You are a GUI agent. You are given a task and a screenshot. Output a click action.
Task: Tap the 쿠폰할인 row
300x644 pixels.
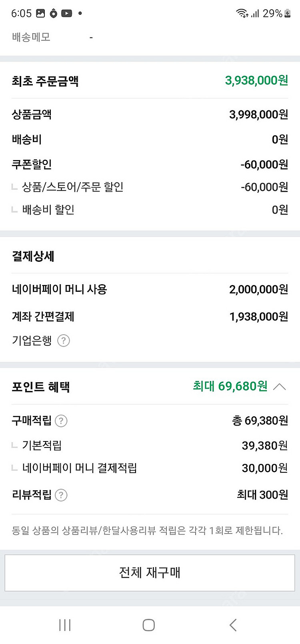click(x=150, y=165)
